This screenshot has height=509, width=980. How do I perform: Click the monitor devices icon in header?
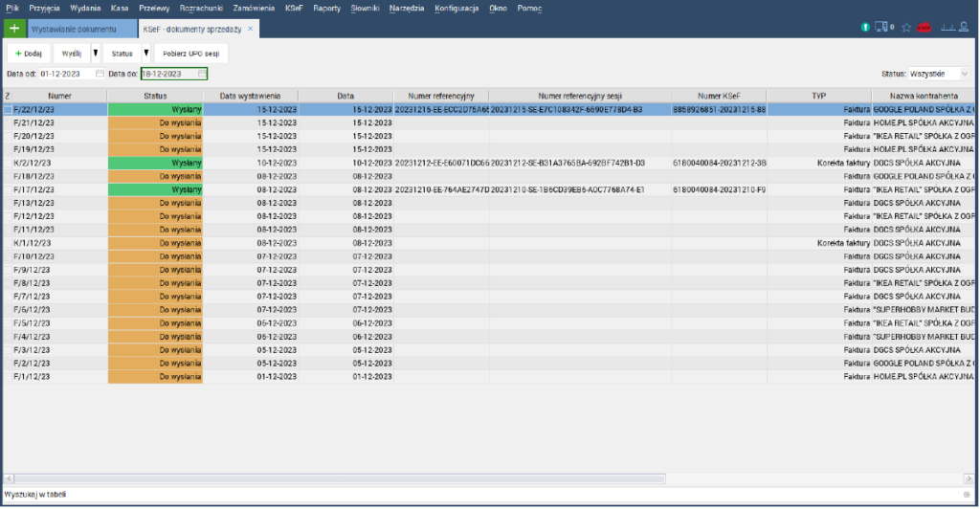click(x=881, y=28)
